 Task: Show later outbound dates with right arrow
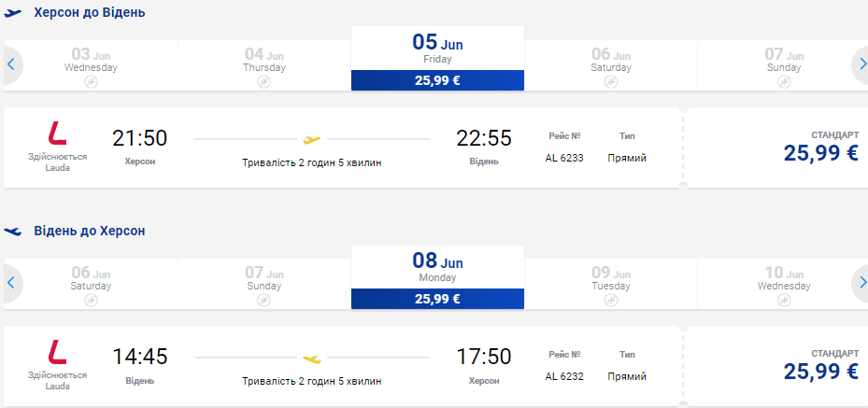coord(860,64)
